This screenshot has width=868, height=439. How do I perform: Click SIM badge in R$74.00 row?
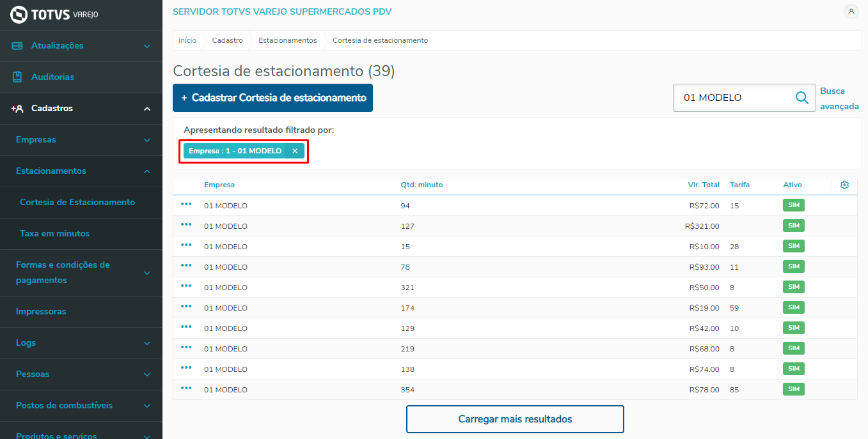point(794,369)
